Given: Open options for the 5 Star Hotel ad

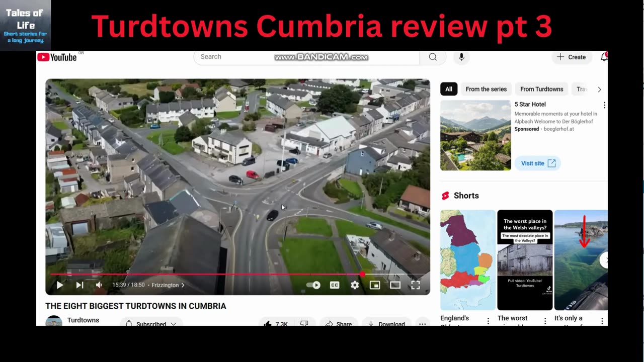Looking at the screenshot, I should (x=604, y=105).
